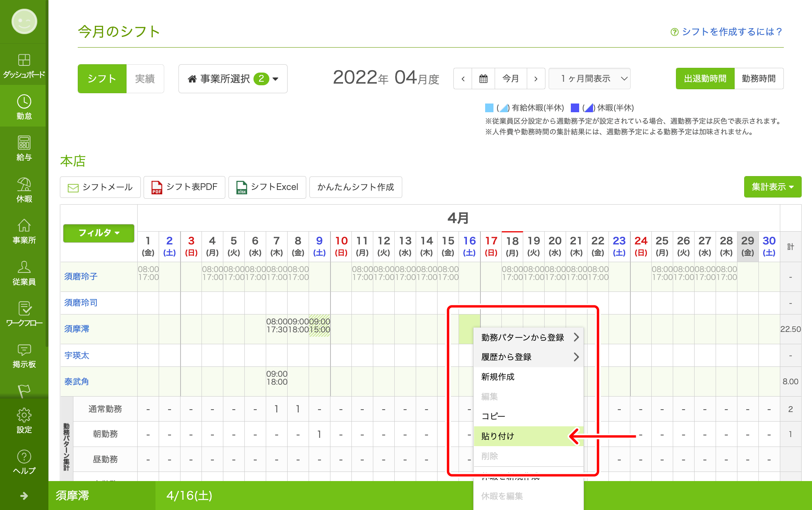Export the シフトExcel file
Screen dimensions: 812x510
pos(267,187)
